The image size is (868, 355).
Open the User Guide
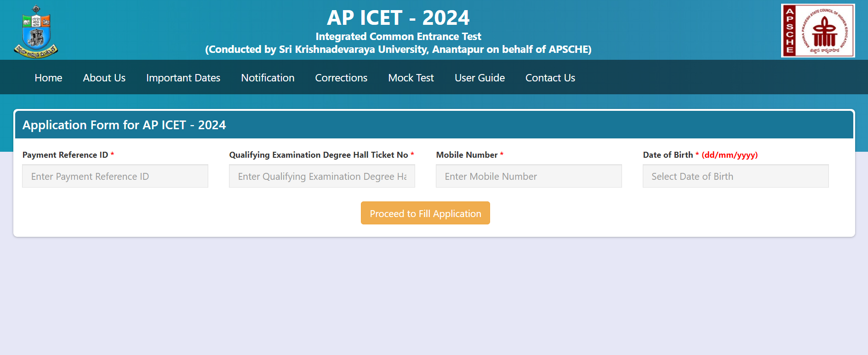point(480,78)
